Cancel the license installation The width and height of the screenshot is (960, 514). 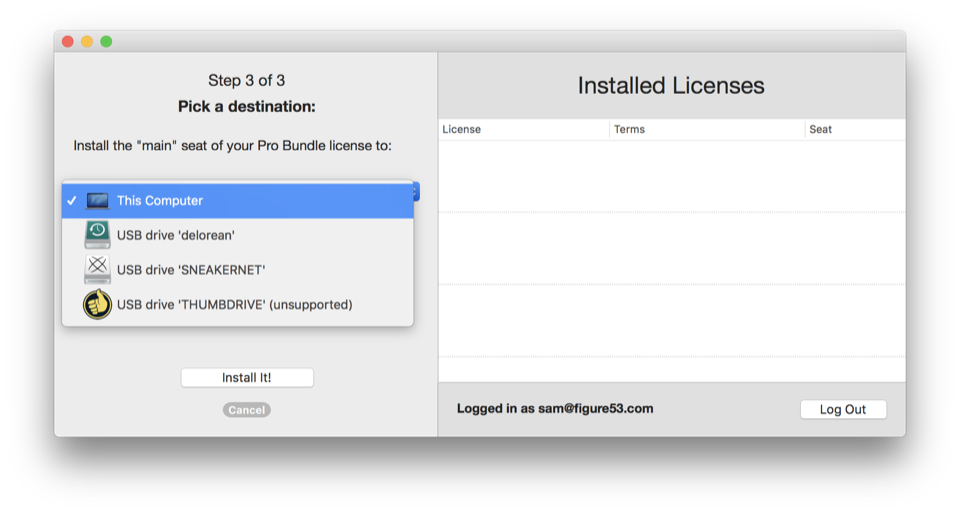click(x=246, y=410)
